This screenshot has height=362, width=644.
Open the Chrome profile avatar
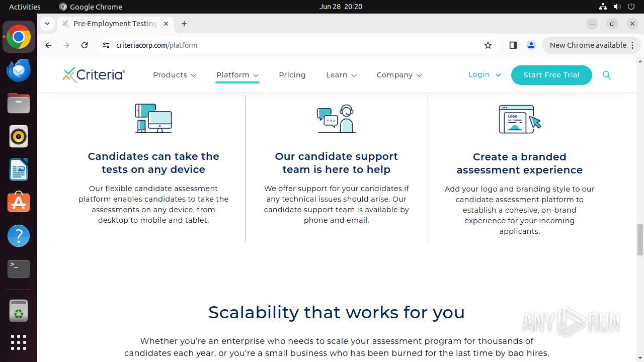point(531,45)
